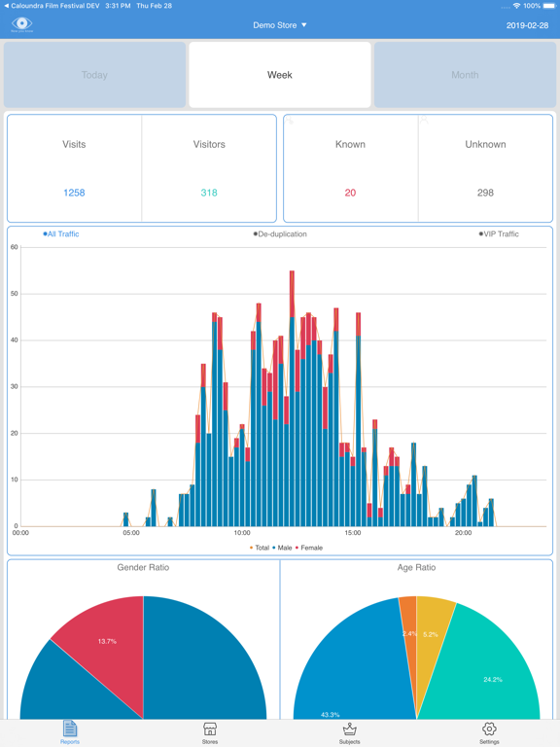The height and width of the screenshot is (747, 560).
Task: Tap the 15:00 x-axis label
Action: (353, 533)
